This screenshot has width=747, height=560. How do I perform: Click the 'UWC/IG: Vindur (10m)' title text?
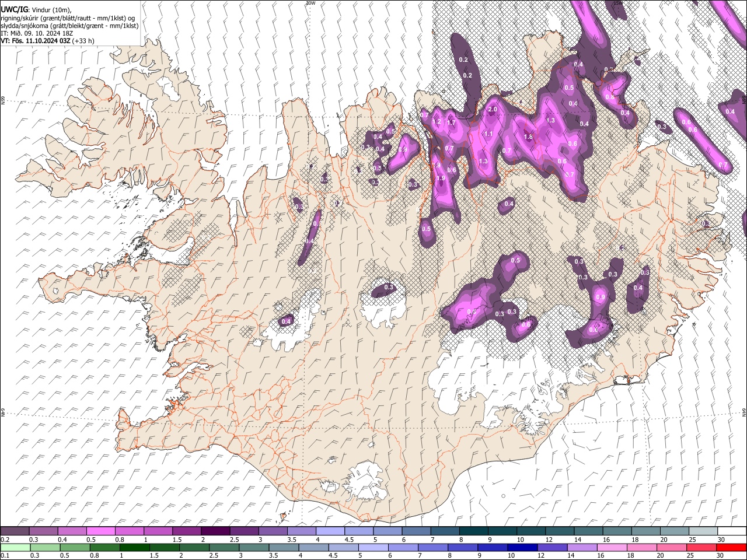click(x=36, y=9)
